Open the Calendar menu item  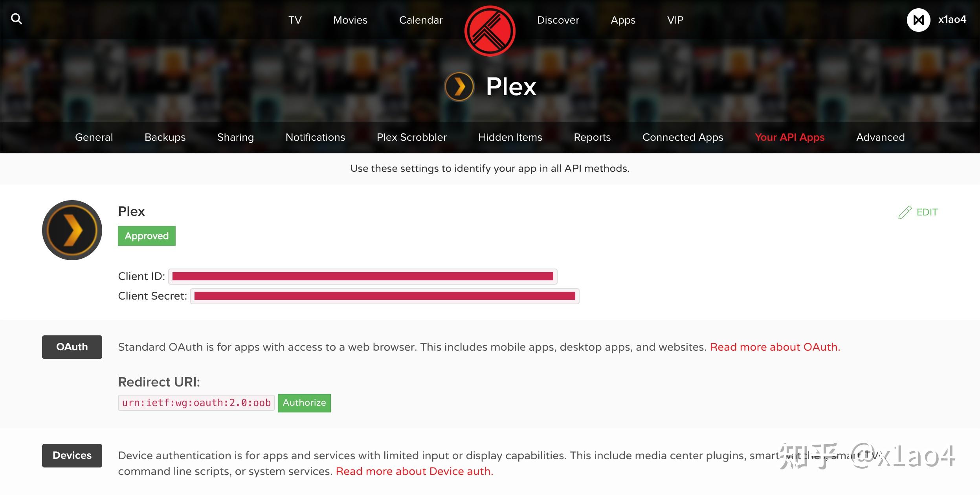420,20
